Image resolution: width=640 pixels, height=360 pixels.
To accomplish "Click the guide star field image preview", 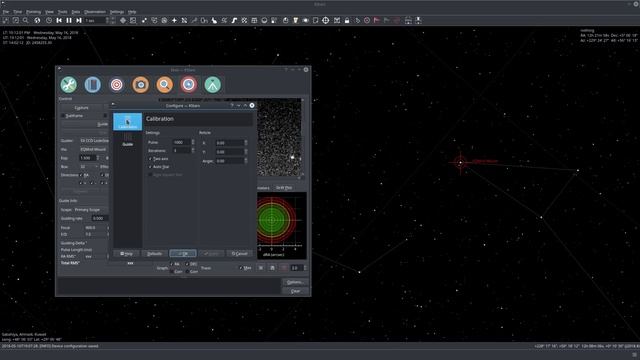I will [279, 137].
